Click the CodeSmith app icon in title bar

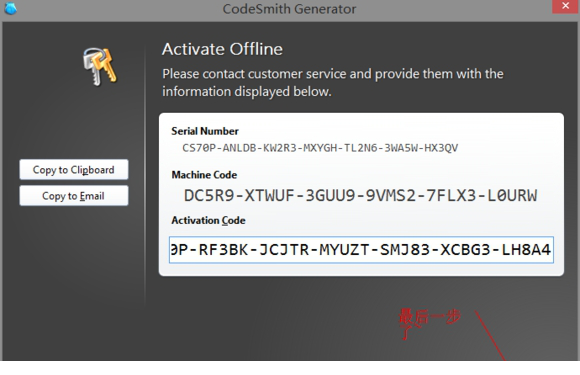pos(10,8)
